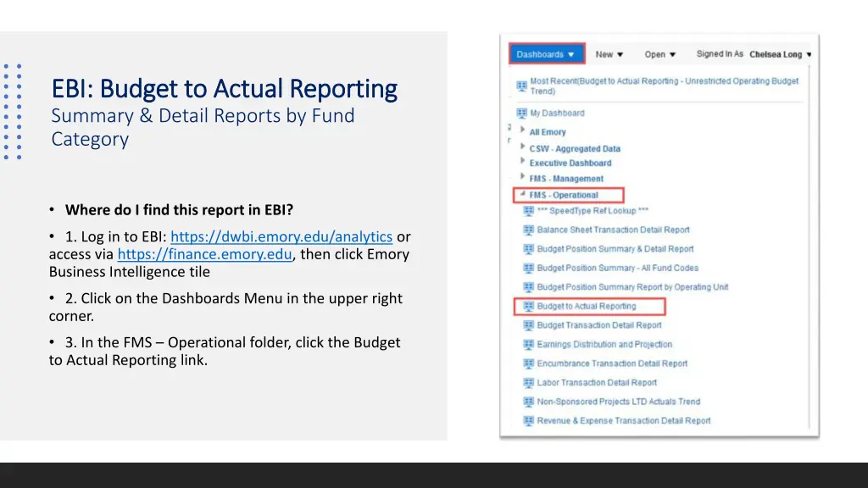Open Budget Position Summary - All Fund Codes

tap(617, 269)
